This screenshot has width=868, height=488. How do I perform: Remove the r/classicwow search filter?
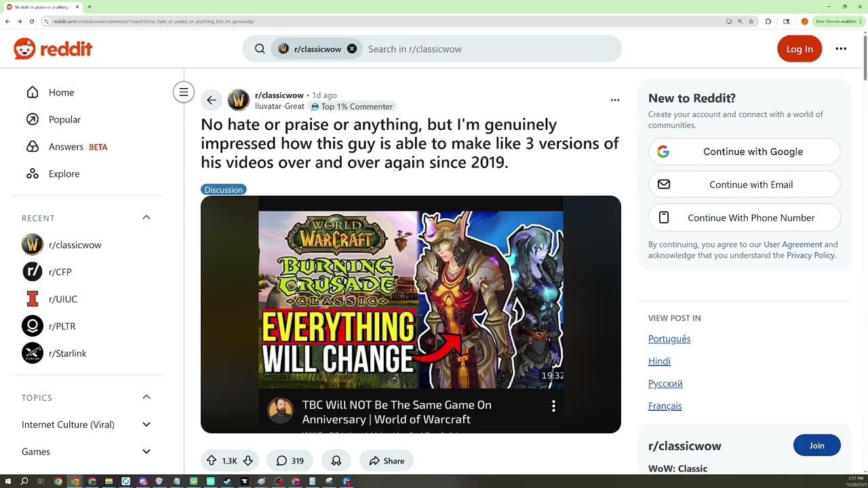352,49
